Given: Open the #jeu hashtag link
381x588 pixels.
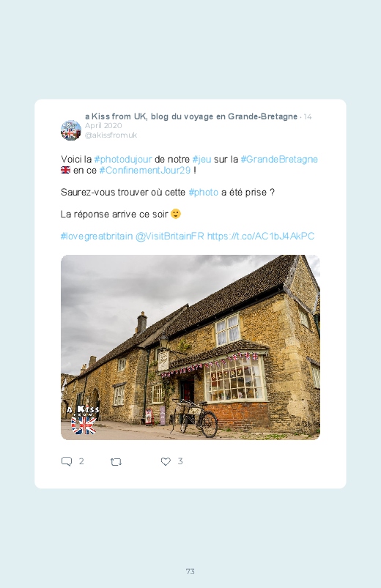Looking at the screenshot, I should point(201,160).
